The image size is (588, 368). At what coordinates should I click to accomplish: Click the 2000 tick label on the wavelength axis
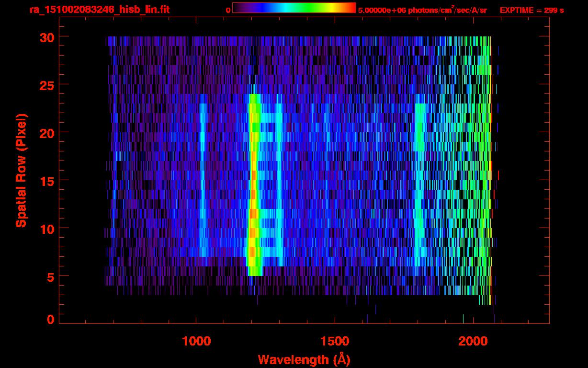tap(473, 341)
